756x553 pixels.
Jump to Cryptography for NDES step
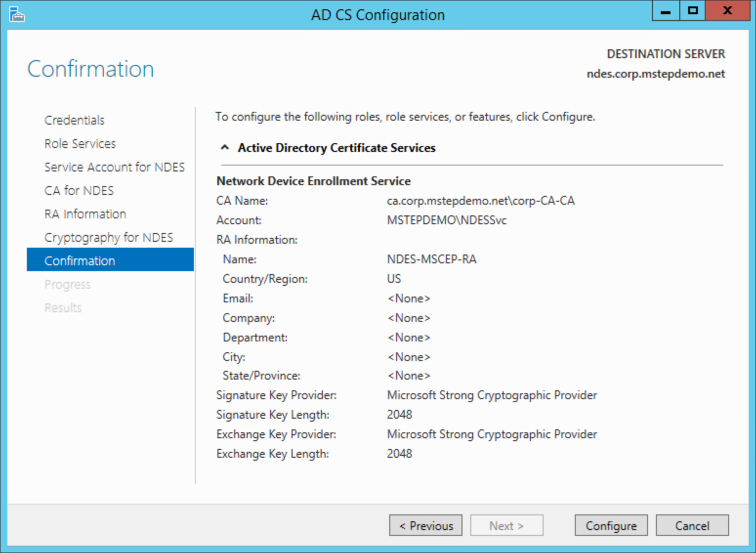108,237
